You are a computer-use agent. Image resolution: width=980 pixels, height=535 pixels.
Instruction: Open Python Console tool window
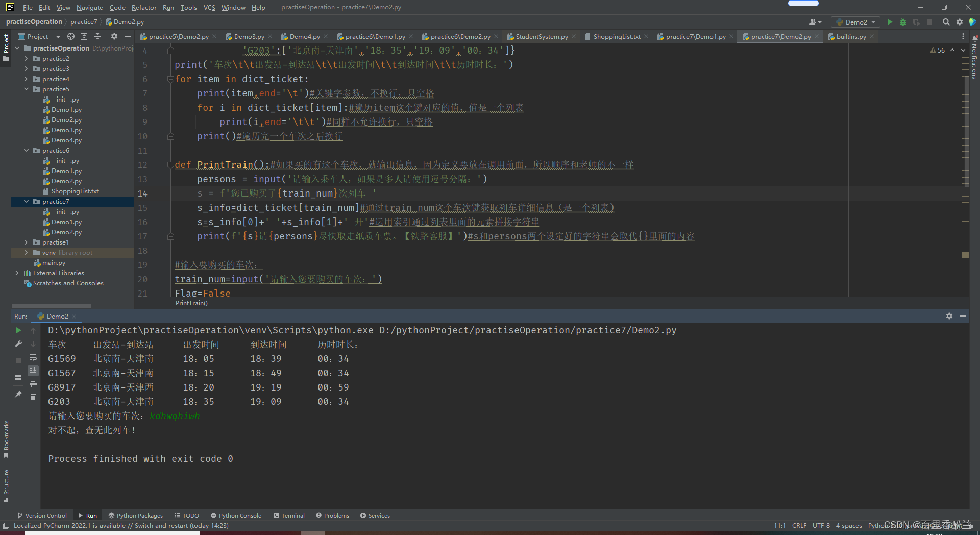[236, 516]
